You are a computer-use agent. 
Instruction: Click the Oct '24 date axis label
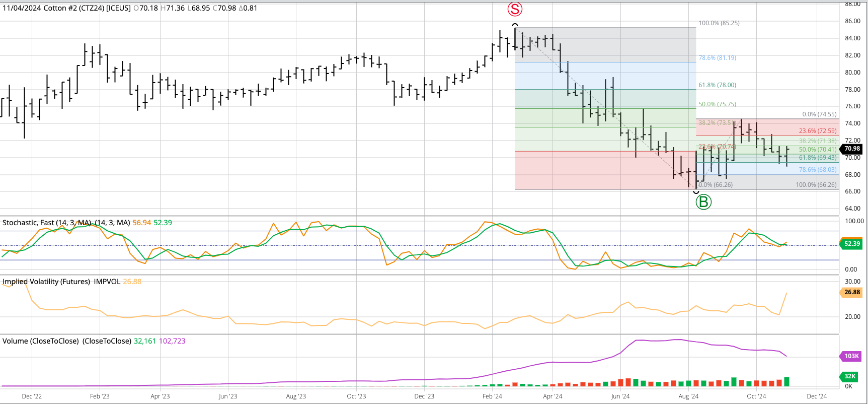756,396
